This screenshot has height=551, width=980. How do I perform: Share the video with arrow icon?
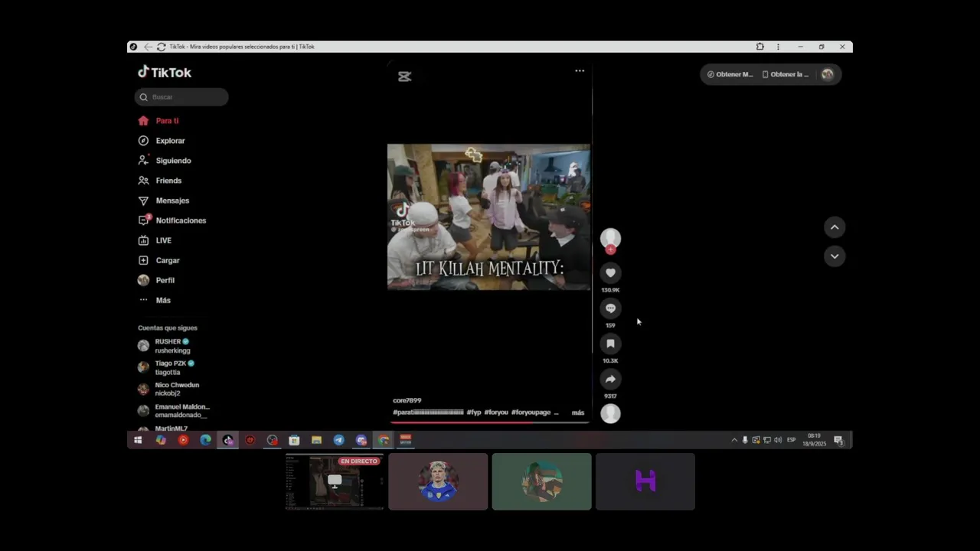click(610, 379)
